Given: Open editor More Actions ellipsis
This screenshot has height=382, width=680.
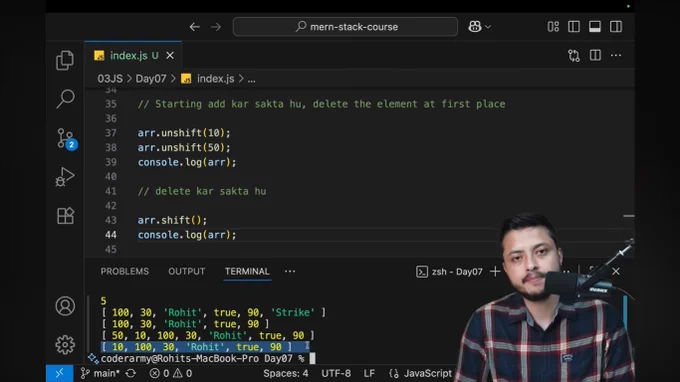Looking at the screenshot, I should pos(616,56).
